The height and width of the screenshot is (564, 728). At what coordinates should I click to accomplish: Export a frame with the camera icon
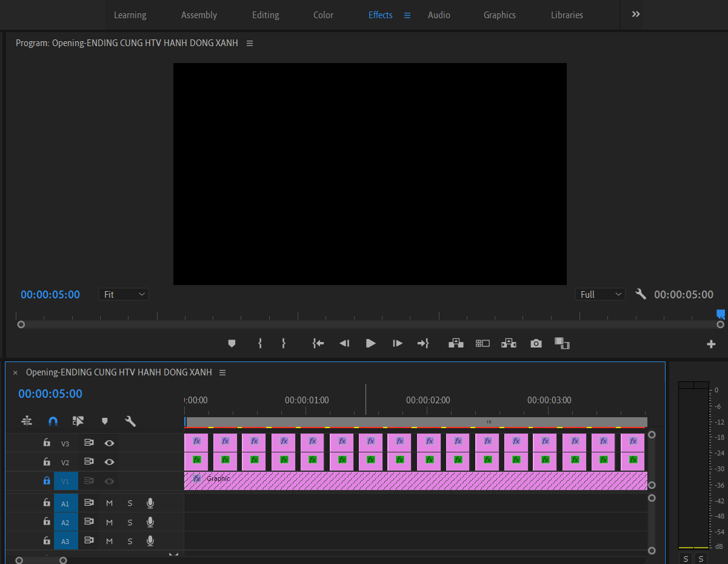[536, 343]
